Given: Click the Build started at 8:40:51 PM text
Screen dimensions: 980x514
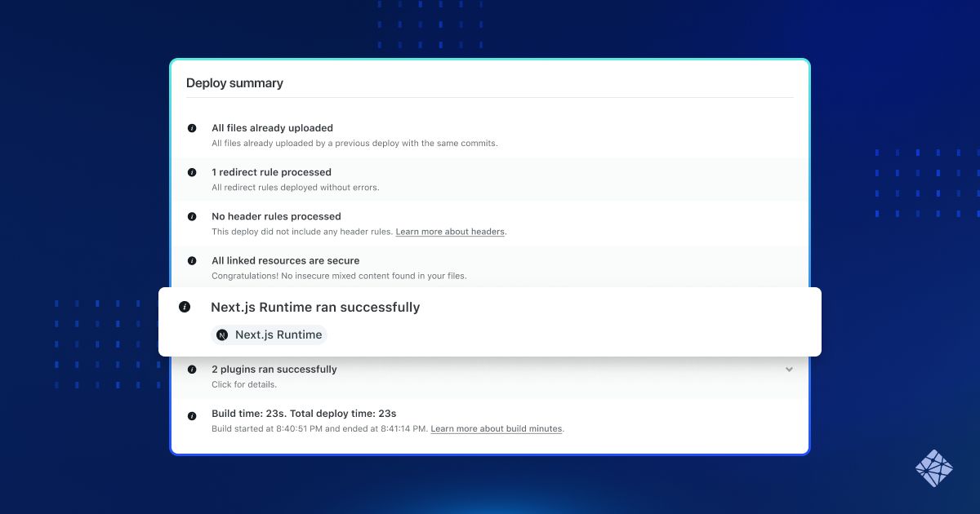Looking at the screenshot, I should pos(319,428).
